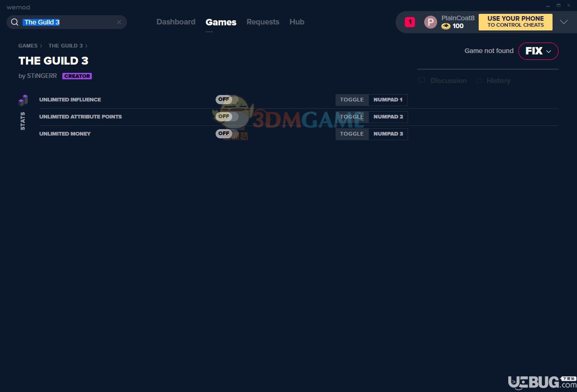Click the Discussion chat icon
577x392 pixels.
pyautogui.click(x=422, y=81)
